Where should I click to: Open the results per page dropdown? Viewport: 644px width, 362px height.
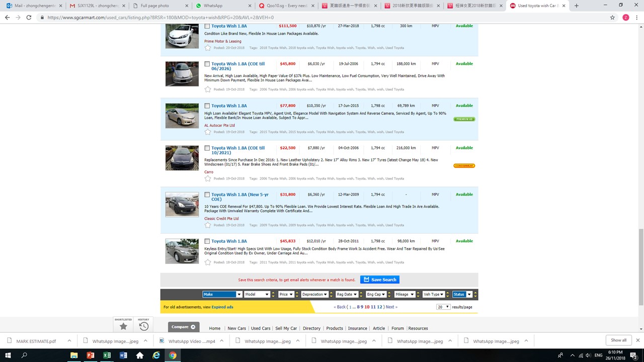click(443, 307)
